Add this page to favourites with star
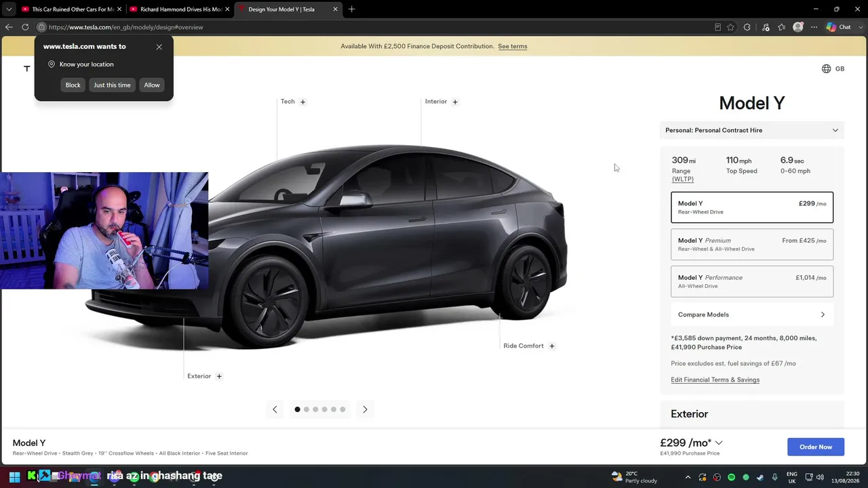 click(x=730, y=27)
